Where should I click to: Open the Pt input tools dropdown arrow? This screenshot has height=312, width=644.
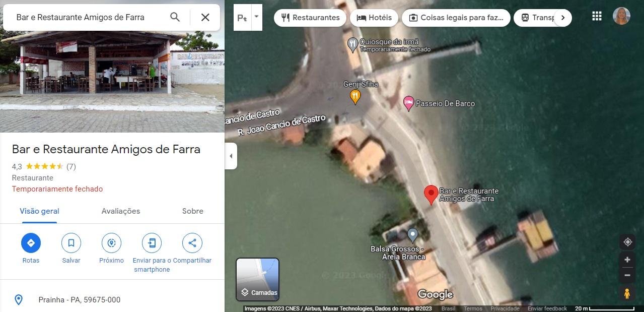(256, 17)
